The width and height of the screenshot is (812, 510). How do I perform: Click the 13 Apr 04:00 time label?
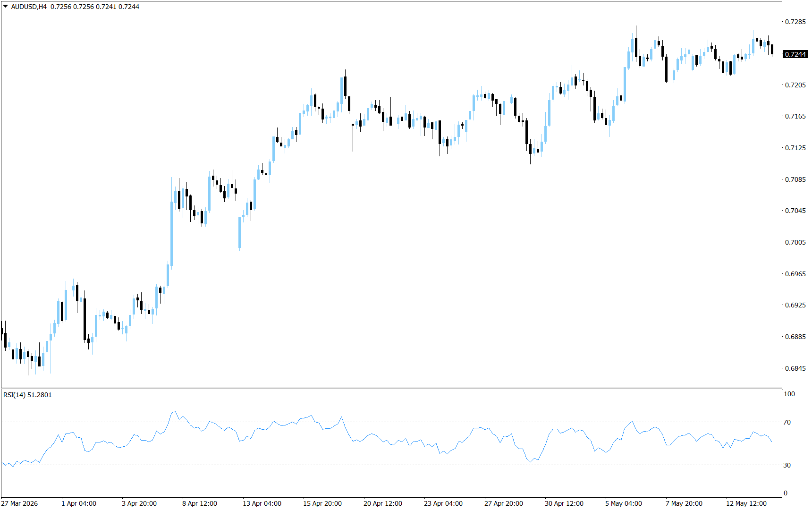[262, 503]
